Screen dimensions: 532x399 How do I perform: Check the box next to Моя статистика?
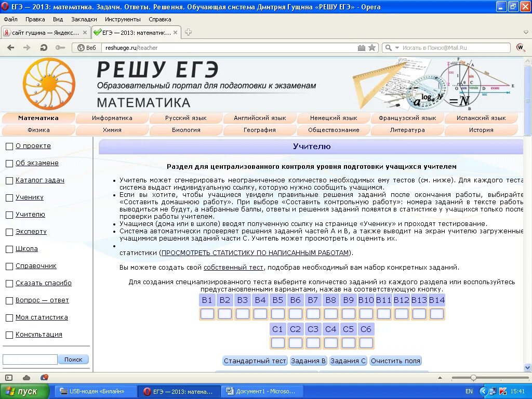[9, 318]
